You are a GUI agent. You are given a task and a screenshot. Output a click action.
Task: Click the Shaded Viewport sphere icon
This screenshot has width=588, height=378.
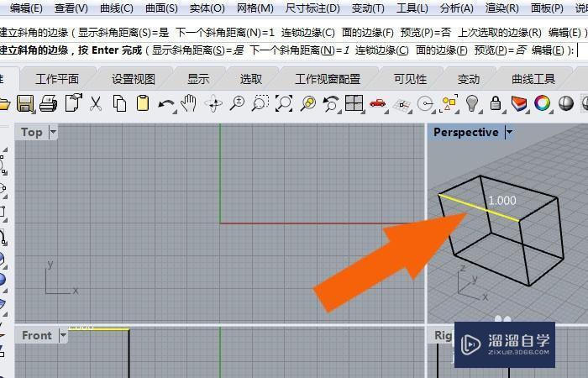pos(566,103)
